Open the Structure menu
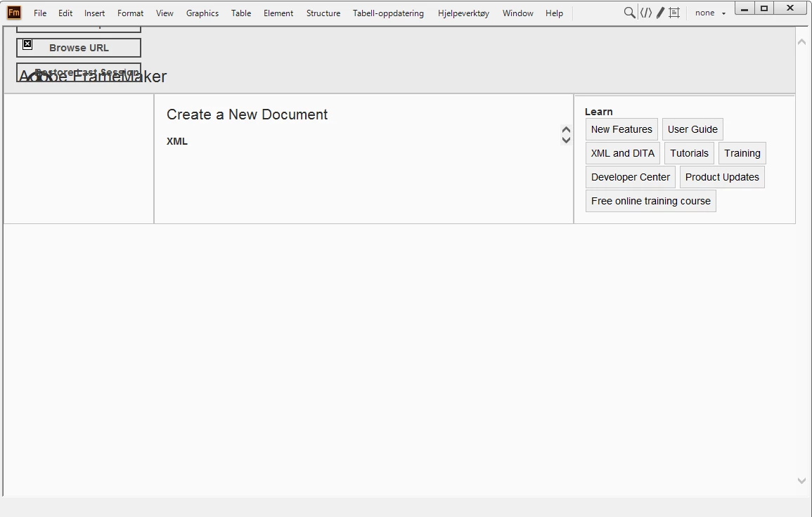Screen dimensions: 812x517 point(323,13)
